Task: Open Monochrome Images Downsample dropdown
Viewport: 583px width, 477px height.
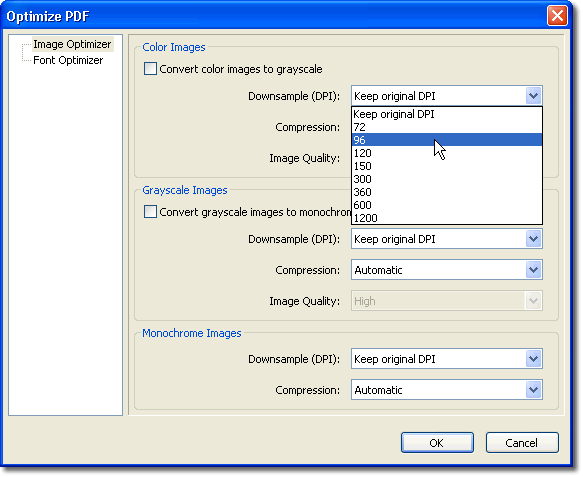Action: click(x=447, y=359)
